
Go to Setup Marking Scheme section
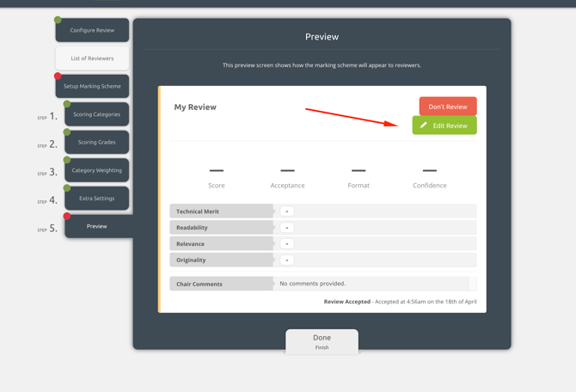93,86
